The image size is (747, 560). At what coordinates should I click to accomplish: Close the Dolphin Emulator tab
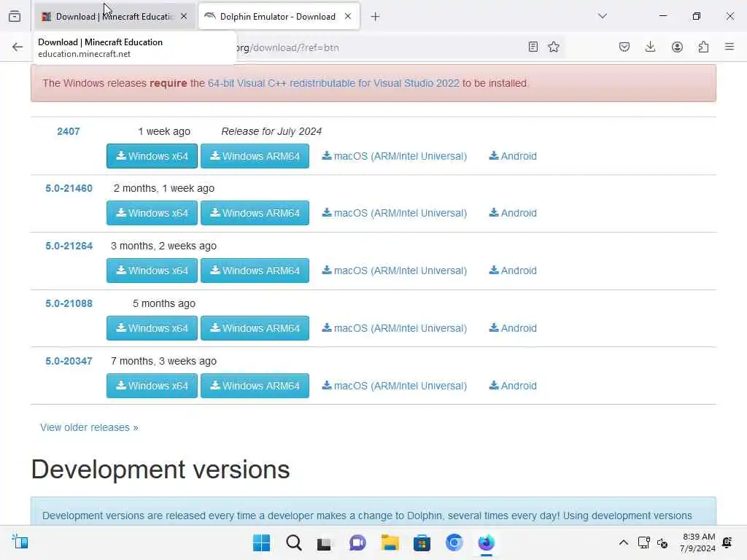pos(348,16)
